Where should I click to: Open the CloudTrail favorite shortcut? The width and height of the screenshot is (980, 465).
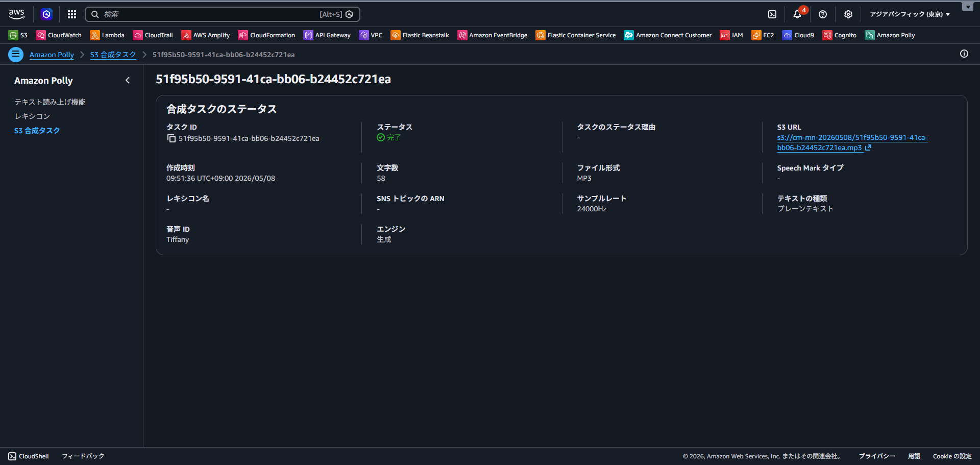[x=153, y=35]
